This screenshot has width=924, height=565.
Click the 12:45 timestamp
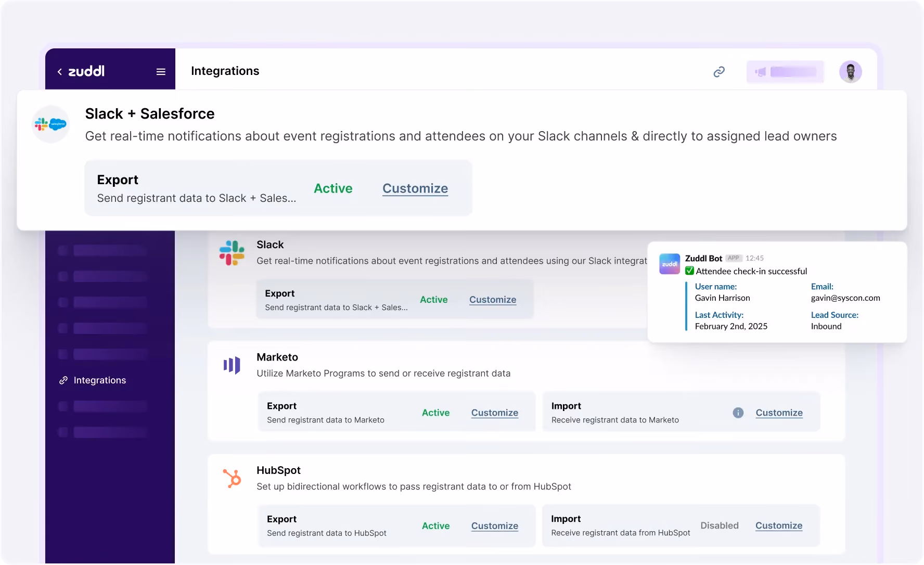click(754, 258)
